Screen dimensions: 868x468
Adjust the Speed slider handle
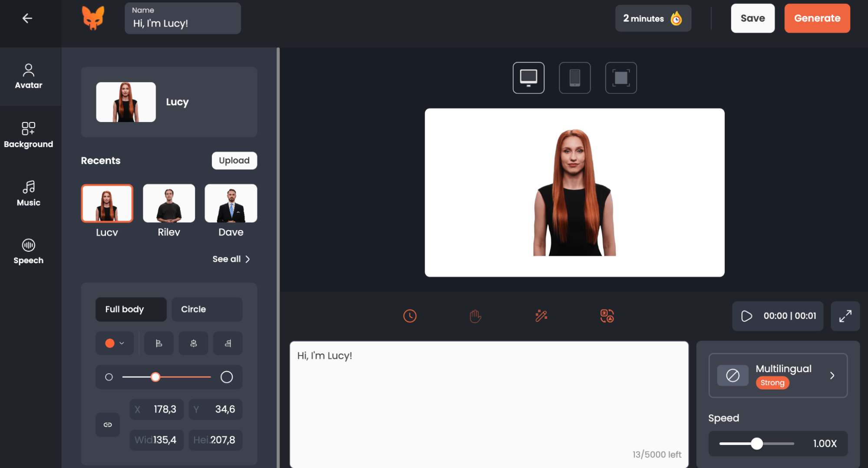757,444
